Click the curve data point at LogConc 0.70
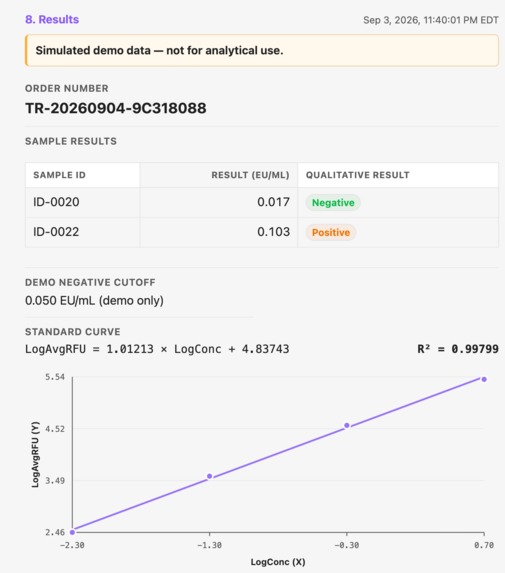 coord(484,379)
